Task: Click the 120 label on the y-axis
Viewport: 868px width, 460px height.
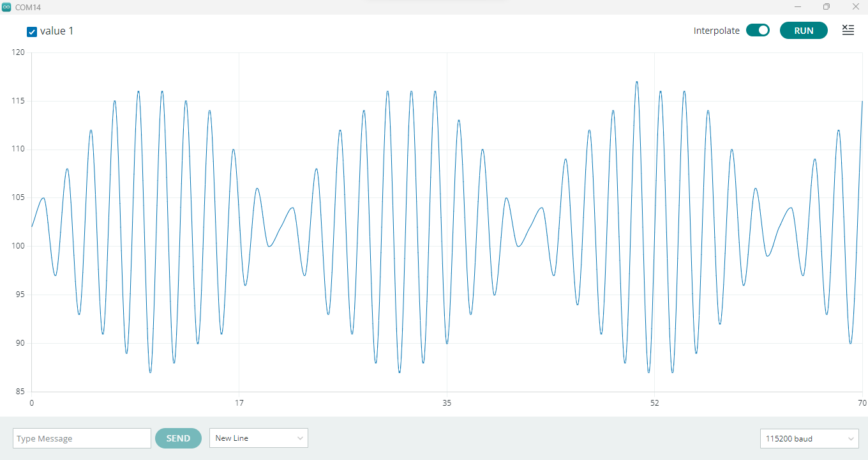Action: tap(18, 52)
